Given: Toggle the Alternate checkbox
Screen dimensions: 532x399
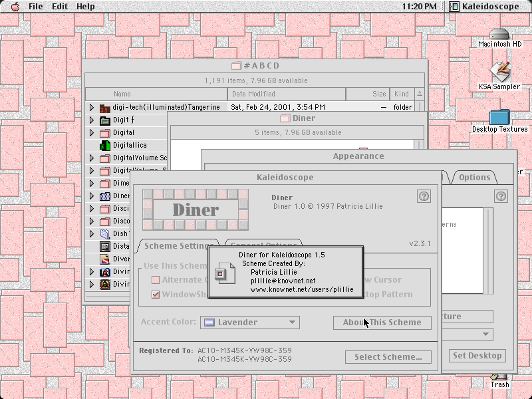Looking at the screenshot, I should 156,280.
